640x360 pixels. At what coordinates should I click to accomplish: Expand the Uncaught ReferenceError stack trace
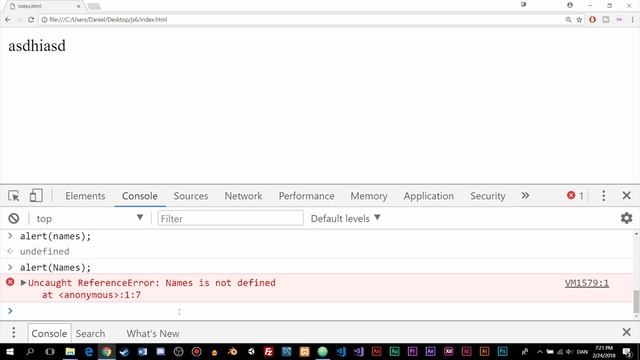pos(23,282)
